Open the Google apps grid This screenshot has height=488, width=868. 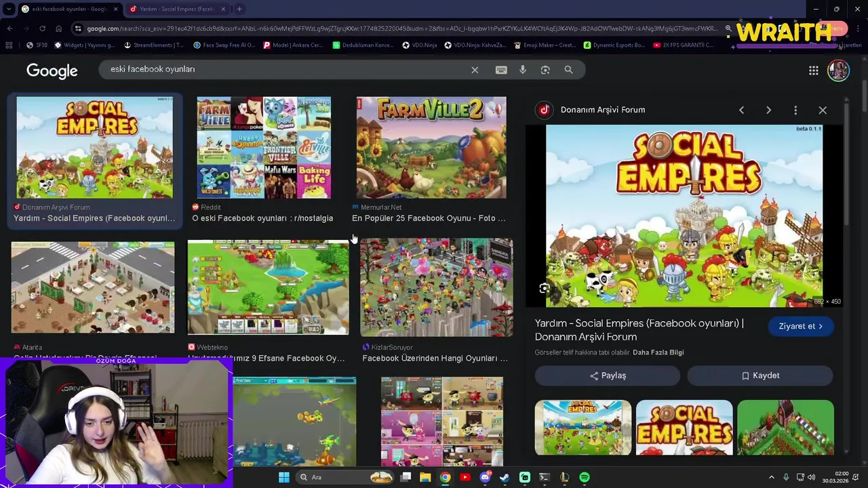point(813,70)
